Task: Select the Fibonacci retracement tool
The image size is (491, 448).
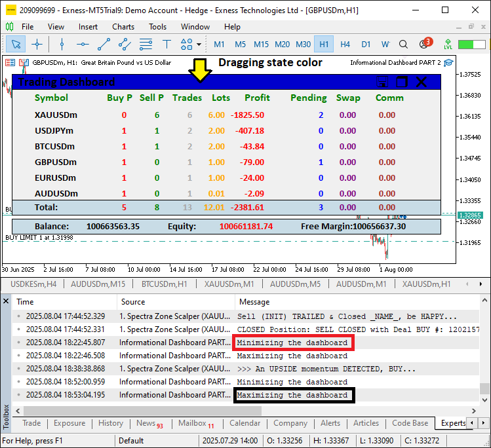Action: pos(146,44)
